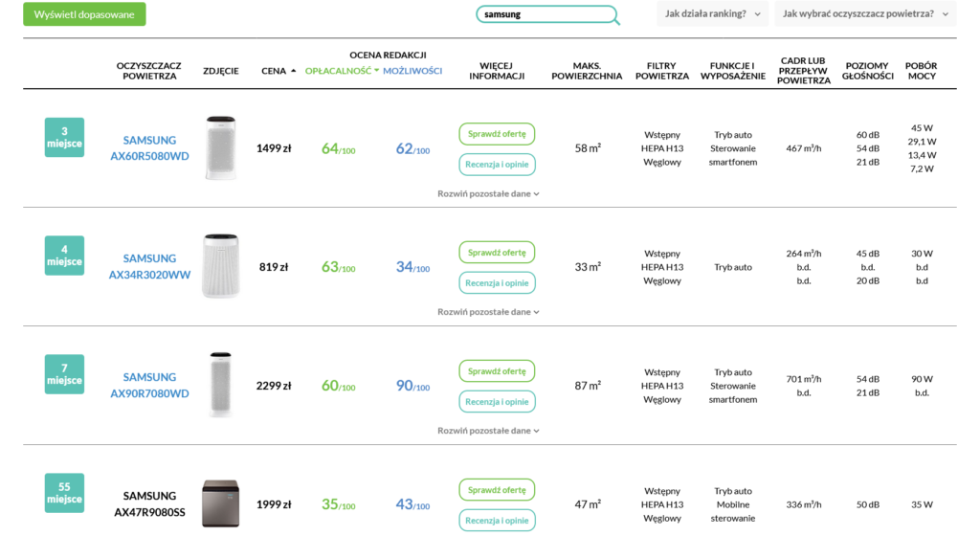Open Samsung AX34R3020WW product photo
The height and width of the screenshot is (536, 980).
220,266
